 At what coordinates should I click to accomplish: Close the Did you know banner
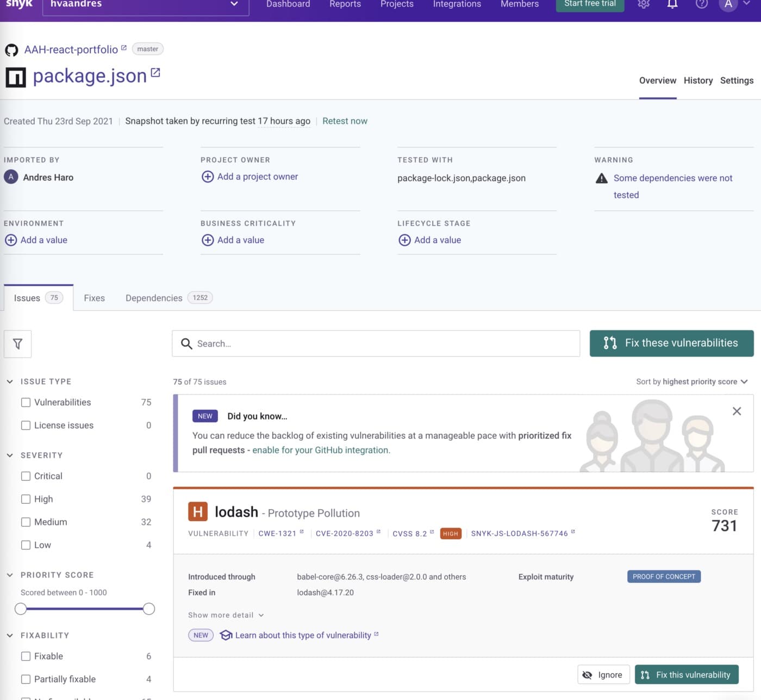tap(737, 411)
